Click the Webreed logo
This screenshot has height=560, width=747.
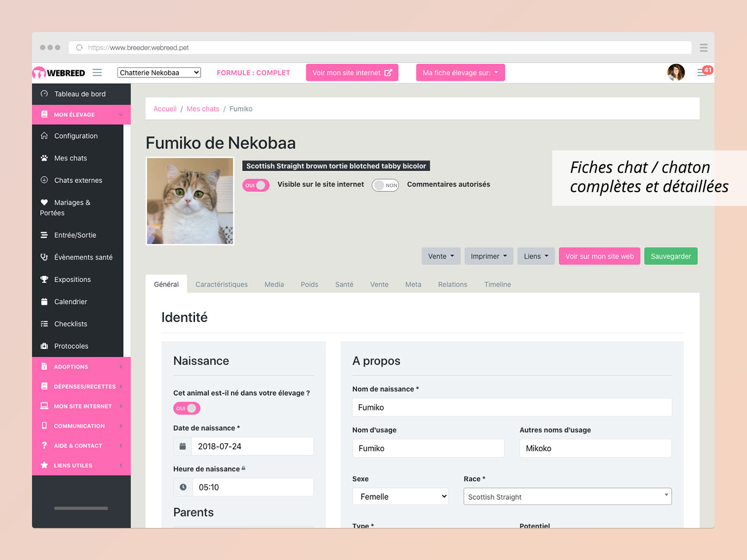coord(59,73)
